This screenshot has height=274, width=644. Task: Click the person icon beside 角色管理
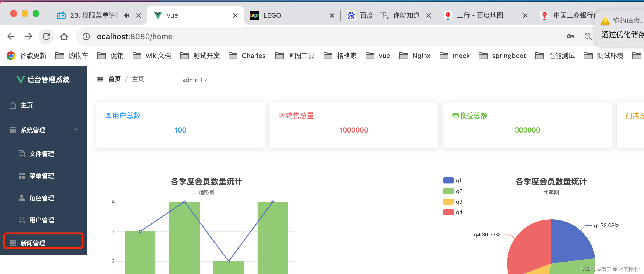[22, 198]
